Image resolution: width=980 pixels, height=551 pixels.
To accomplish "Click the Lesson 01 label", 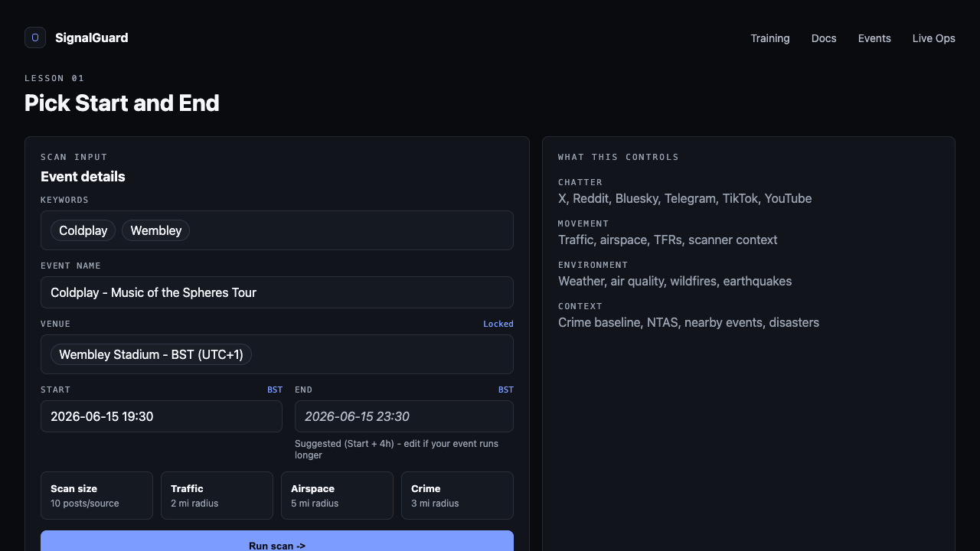I will 54,78.
